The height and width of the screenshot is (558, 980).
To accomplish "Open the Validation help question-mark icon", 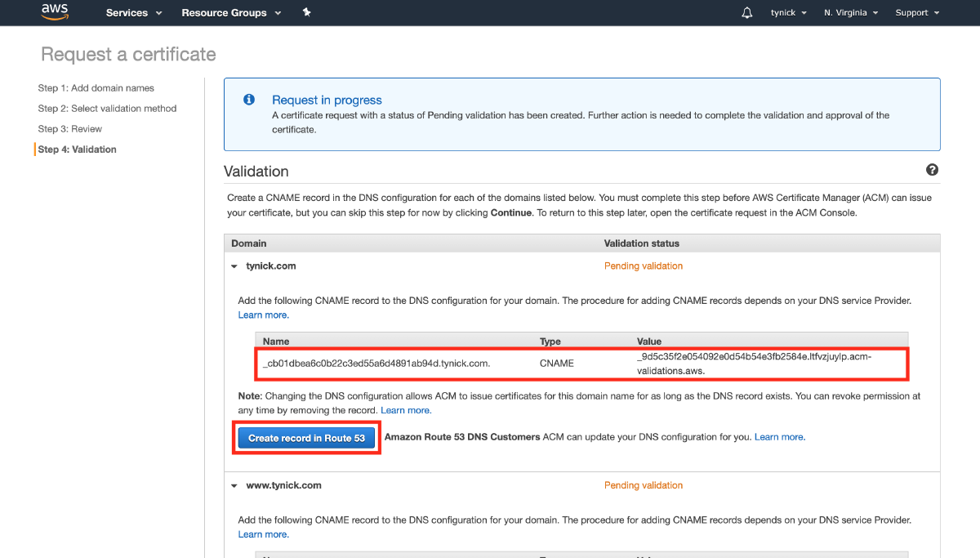I will (x=932, y=170).
